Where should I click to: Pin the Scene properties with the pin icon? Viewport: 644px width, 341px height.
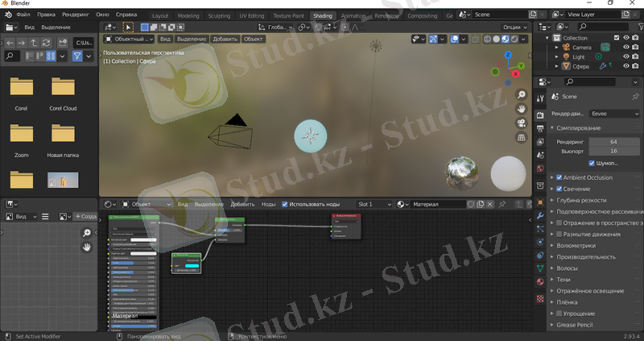click(635, 97)
